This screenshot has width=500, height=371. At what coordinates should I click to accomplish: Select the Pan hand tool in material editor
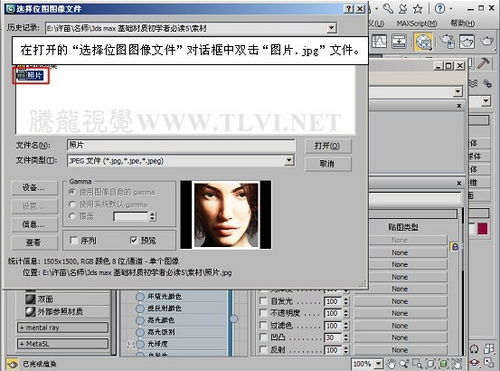point(392,363)
